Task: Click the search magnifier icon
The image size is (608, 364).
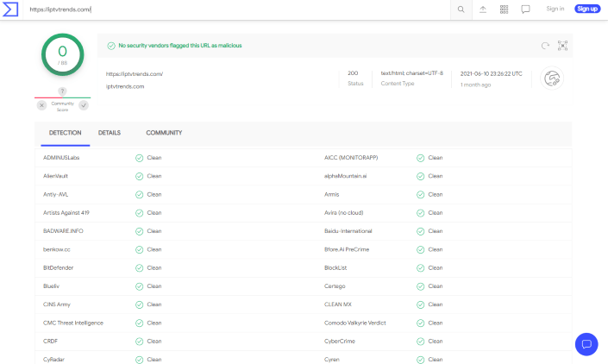Action: pyautogui.click(x=461, y=9)
